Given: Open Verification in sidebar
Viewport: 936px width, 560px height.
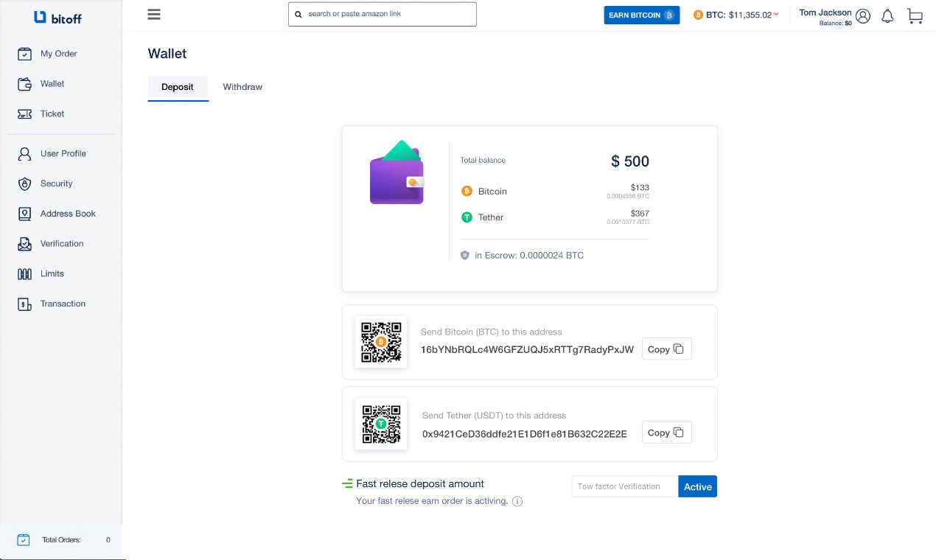Looking at the screenshot, I should pyautogui.click(x=61, y=244).
